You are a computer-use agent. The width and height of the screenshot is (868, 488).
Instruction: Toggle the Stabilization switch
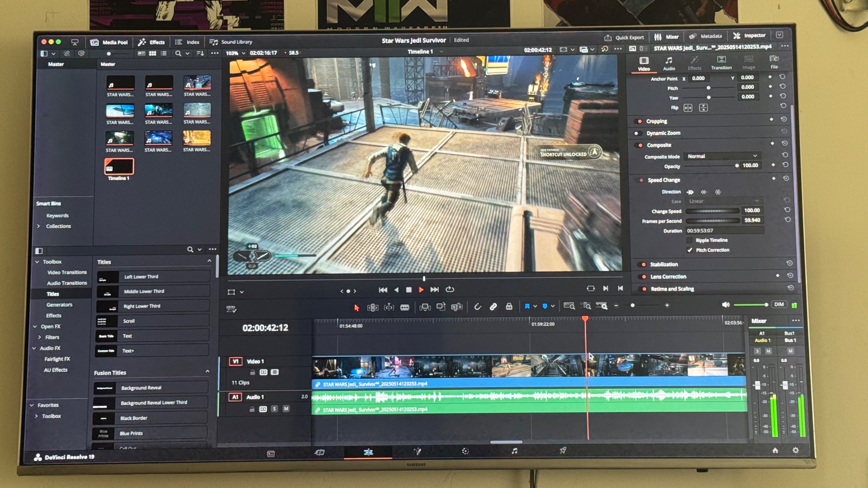pos(642,264)
